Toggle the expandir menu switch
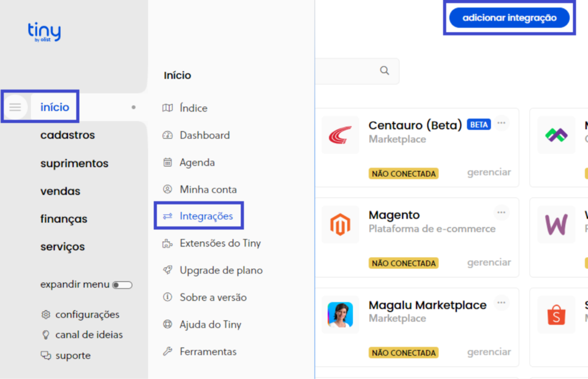Image resolution: width=588 pixels, height=379 pixels. (122, 285)
